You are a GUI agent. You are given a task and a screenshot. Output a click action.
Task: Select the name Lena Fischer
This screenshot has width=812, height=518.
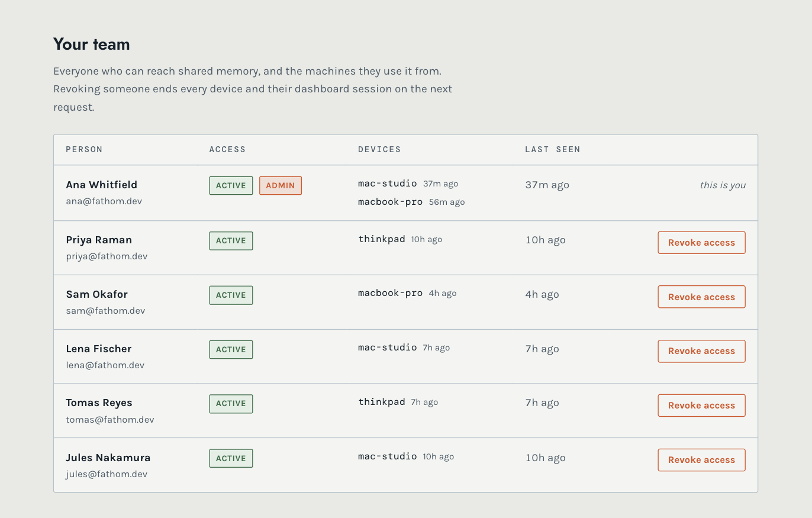tap(98, 349)
